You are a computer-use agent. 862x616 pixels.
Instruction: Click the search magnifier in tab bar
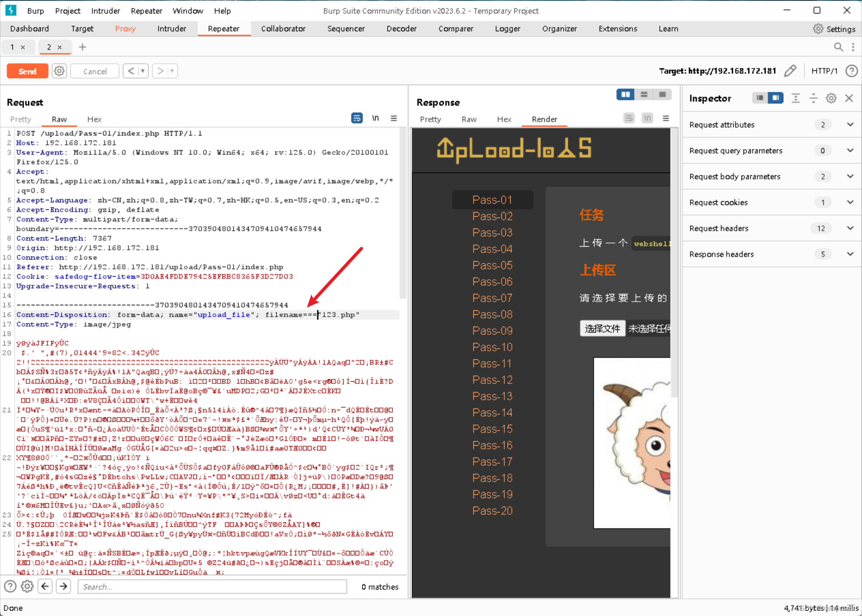[838, 47]
